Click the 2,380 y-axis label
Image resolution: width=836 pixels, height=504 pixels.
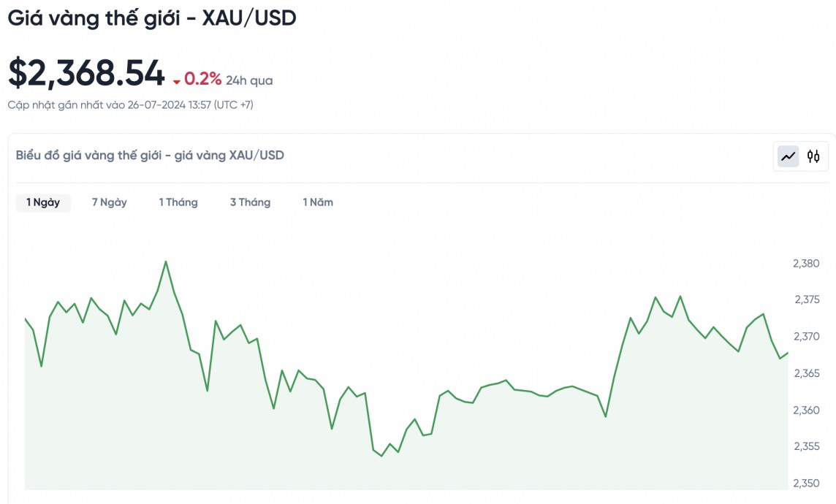click(x=806, y=263)
